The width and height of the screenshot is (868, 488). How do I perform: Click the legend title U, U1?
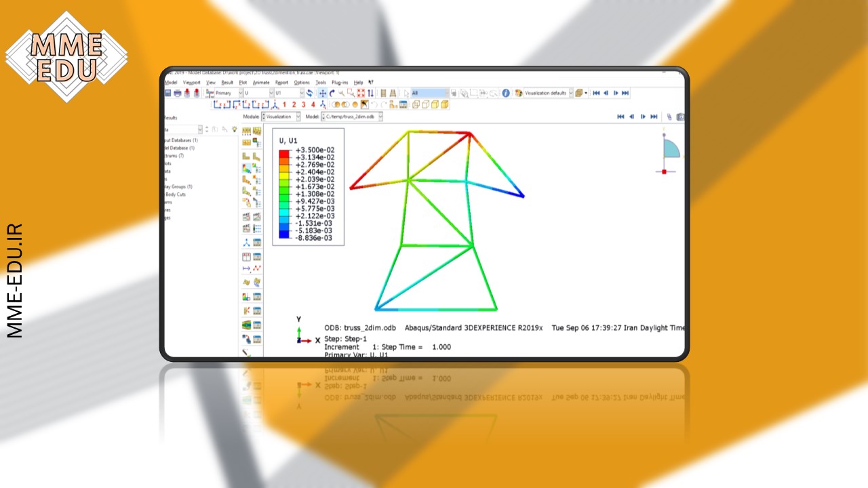(288, 140)
